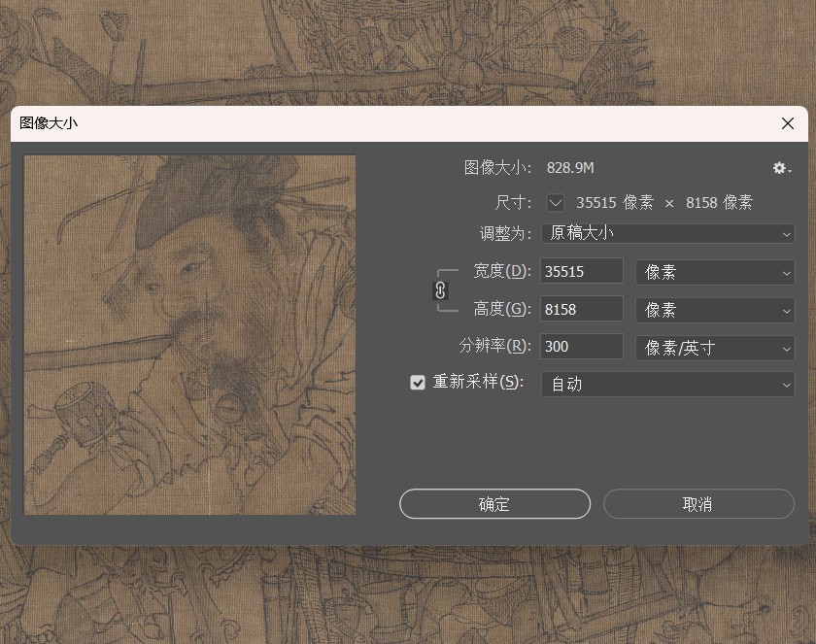The image size is (816, 644).
Task: Click the 分辨率(R) label
Action: click(494, 346)
